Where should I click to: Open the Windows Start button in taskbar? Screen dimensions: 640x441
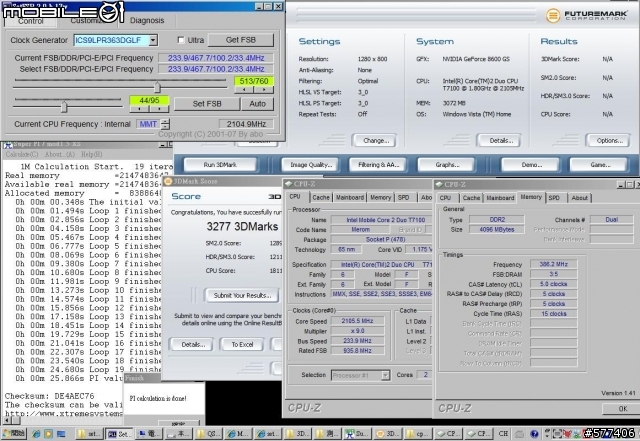(13, 434)
